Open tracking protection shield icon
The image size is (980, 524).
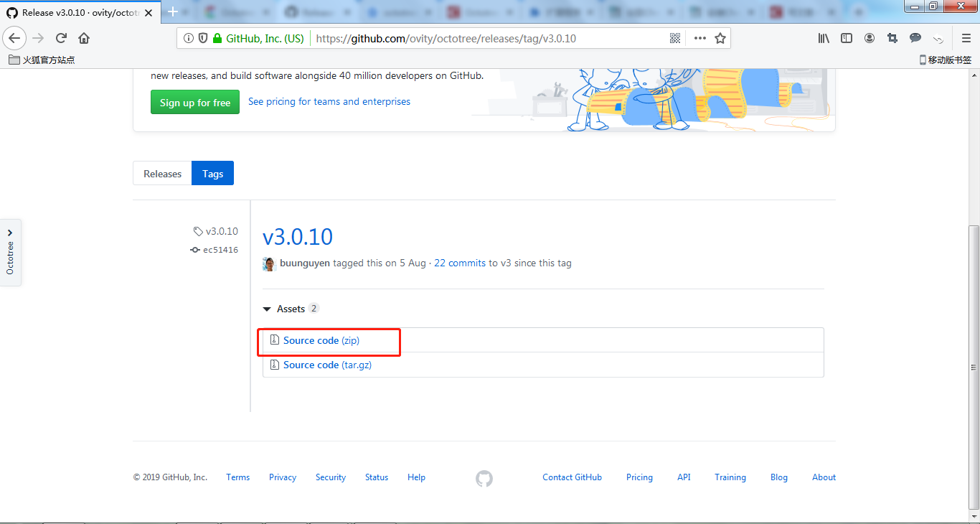[203, 39]
